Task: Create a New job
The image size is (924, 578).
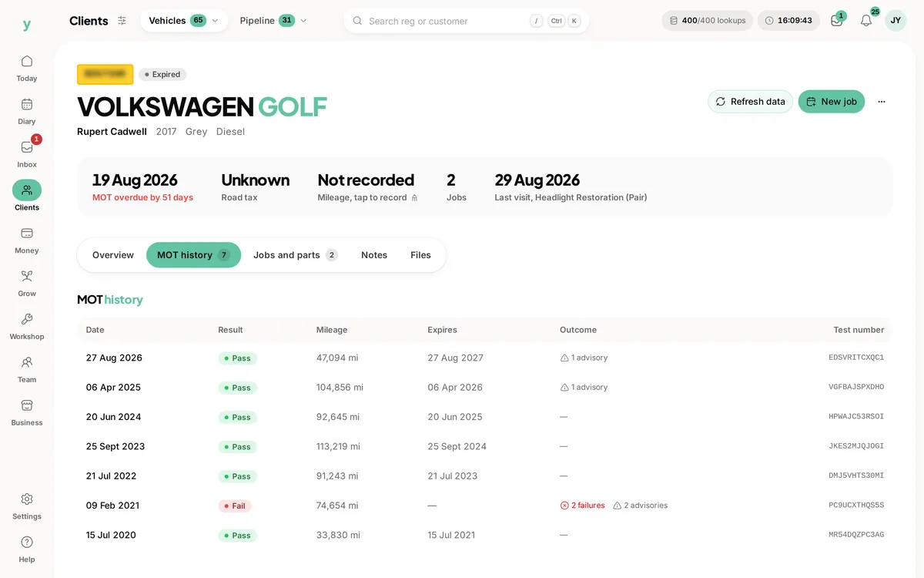Action: coord(832,102)
